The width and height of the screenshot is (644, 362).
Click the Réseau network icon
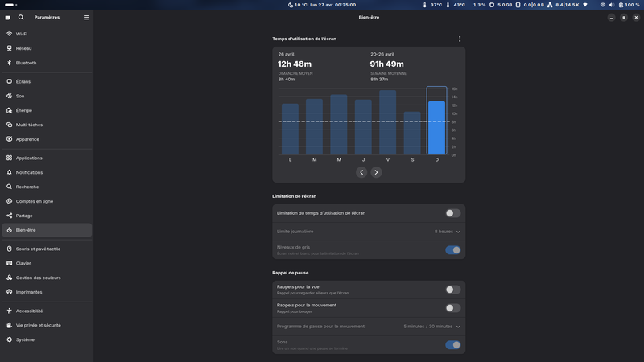pos(9,48)
